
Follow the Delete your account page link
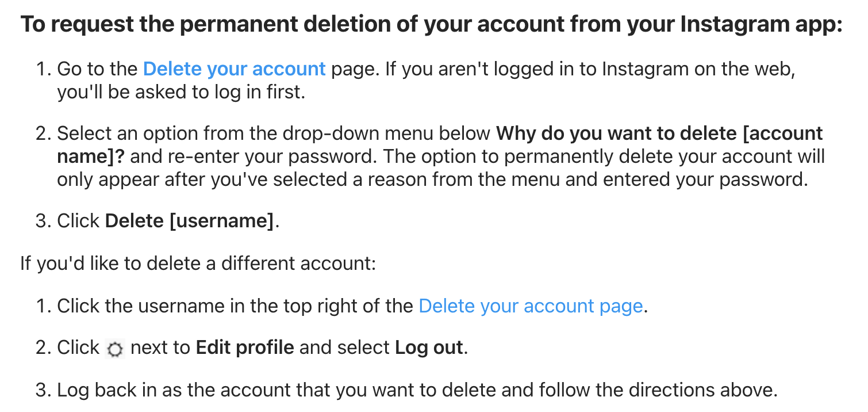(x=531, y=306)
